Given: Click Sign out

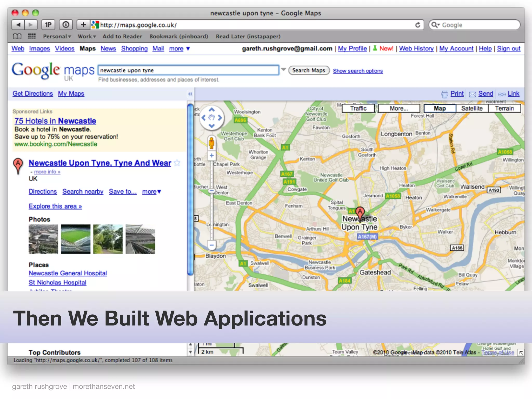Looking at the screenshot, I should click(x=509, y=49).
